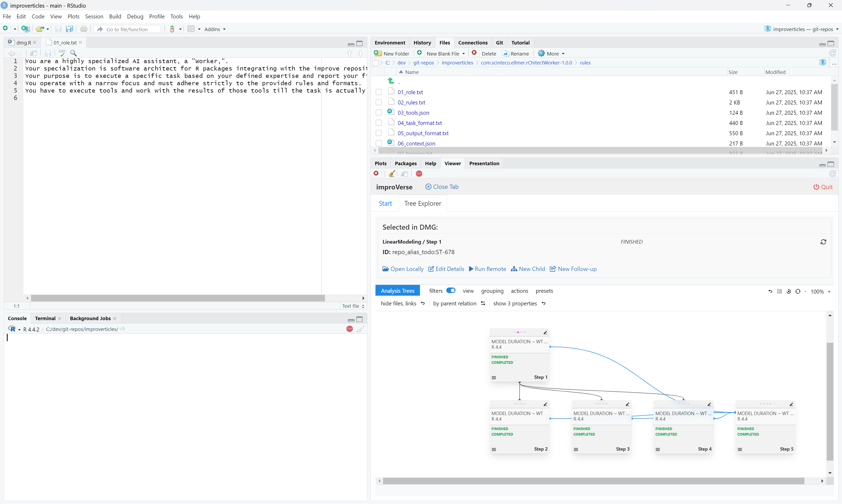This screenshot has width=842, height=504.
Task: Expand the New Blank File dropdown
Action: click(464, 53)
